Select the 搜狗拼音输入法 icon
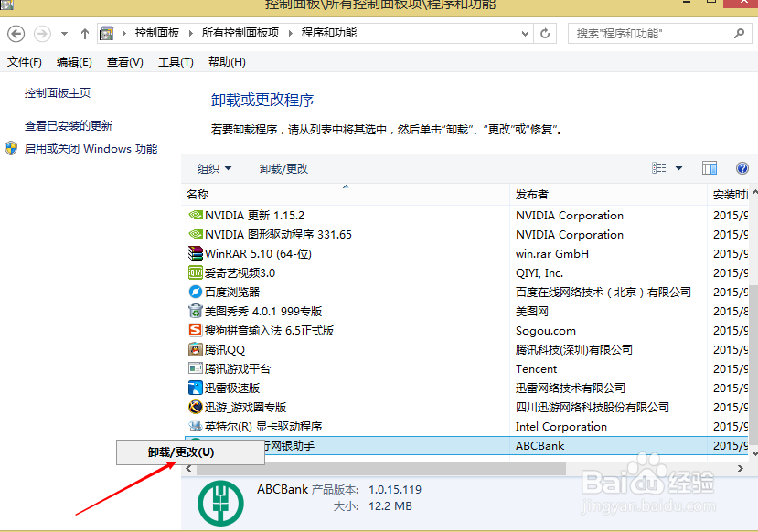This screenshot has height=532, width=758. pyautogui.click(x=196, y=330)
